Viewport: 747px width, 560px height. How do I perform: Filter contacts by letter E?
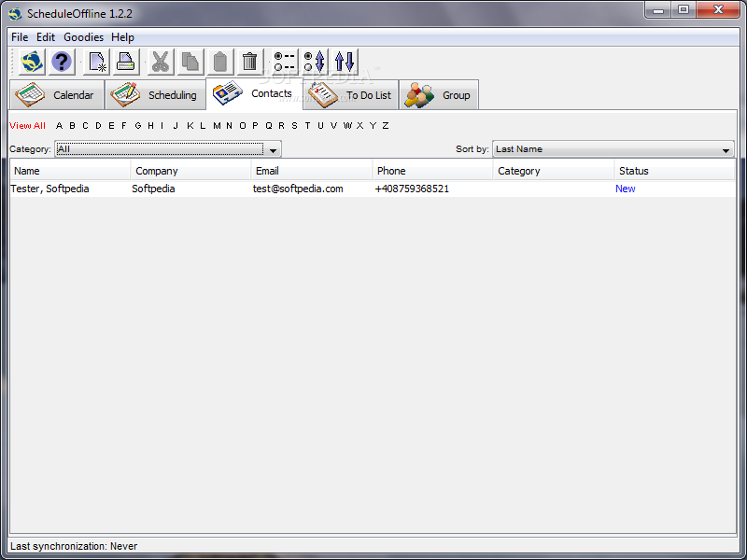pyautogui.click(x=111, y=126)
